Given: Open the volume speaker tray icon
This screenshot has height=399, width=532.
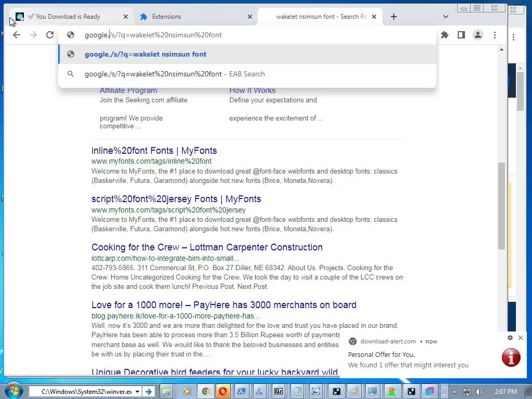Looking at the screenshot, I should pyautogui.click(x=480, y=392).
